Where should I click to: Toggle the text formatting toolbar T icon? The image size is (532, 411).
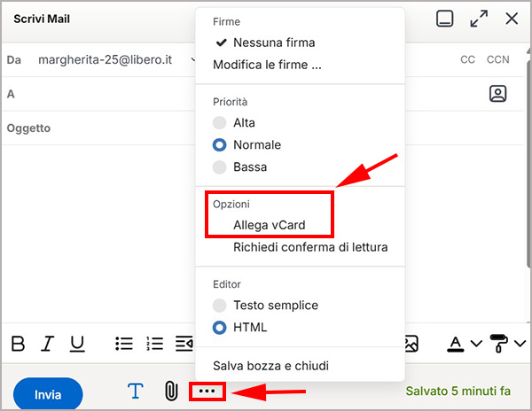point(136,392)
